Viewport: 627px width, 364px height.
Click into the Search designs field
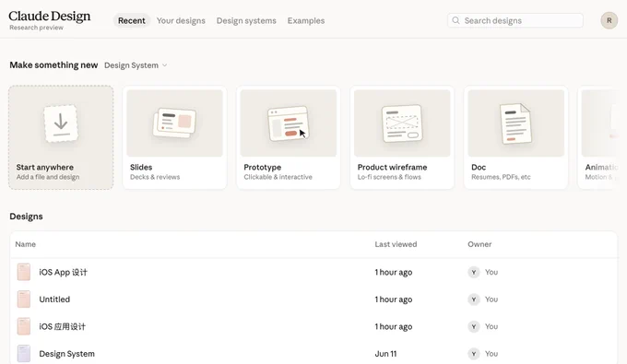515,20
